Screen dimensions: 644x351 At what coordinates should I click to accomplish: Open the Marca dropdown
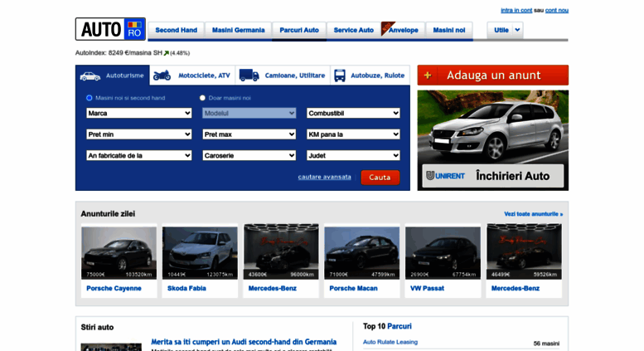(138, 113)
